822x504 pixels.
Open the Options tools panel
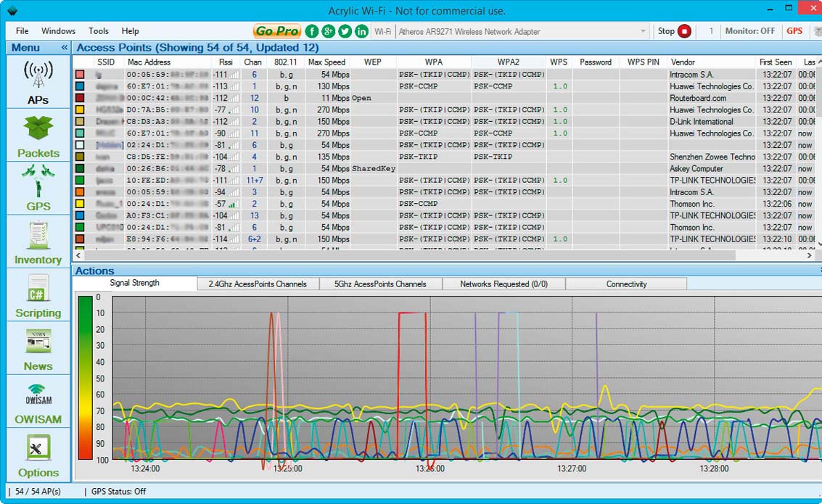(x=38, y=455)
